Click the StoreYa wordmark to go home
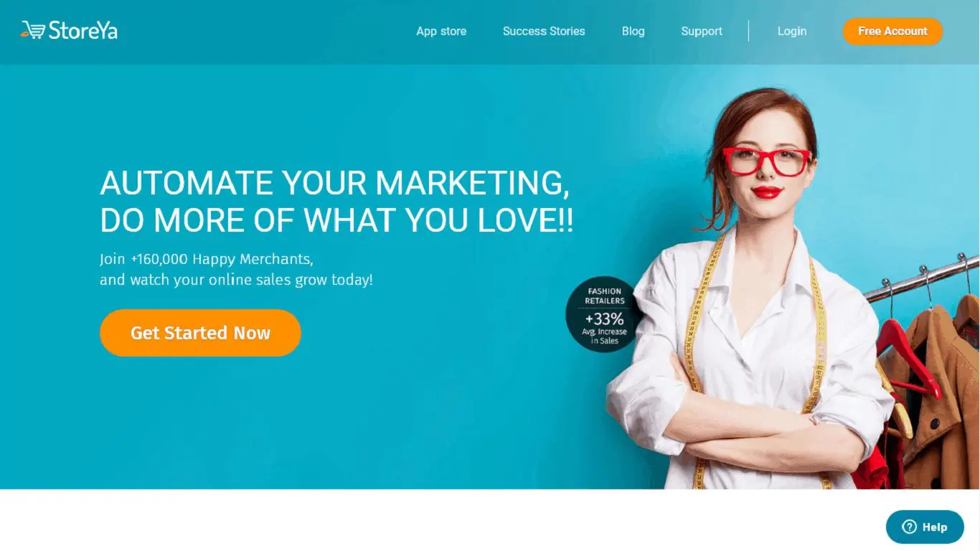Image resolution: width=980 pixels, height=551 pixels. pyautogui.click(x=83, y=30)
